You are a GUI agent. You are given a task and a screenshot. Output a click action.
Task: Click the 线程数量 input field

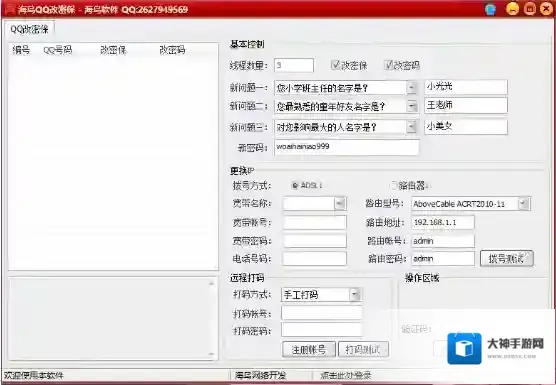(x=294, y=65)
